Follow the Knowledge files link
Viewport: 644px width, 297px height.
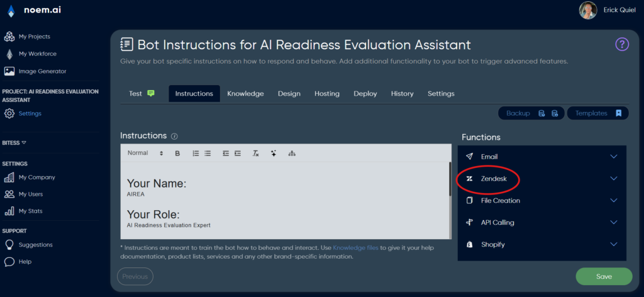[355, 248]
